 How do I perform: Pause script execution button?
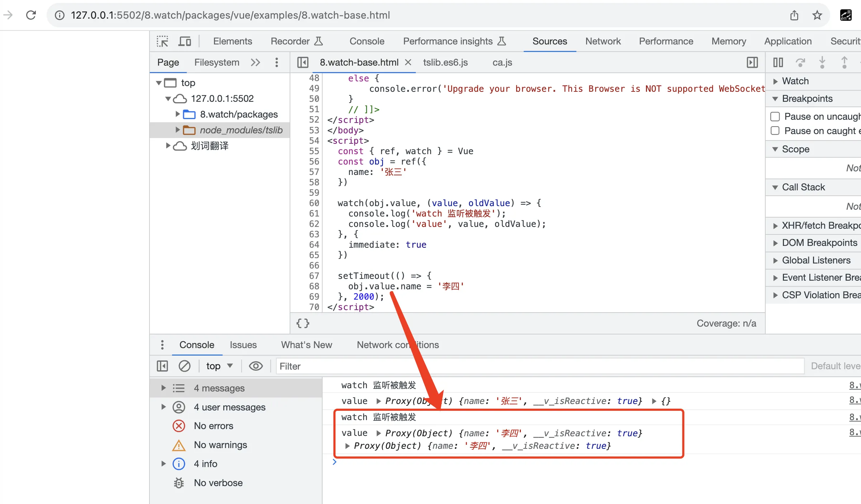click(778, 62)
